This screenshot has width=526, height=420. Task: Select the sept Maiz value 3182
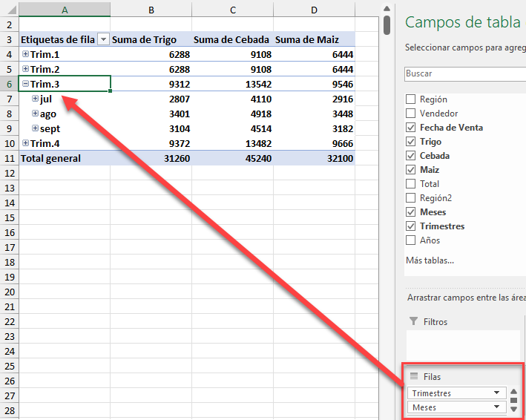tap(315, 128)
